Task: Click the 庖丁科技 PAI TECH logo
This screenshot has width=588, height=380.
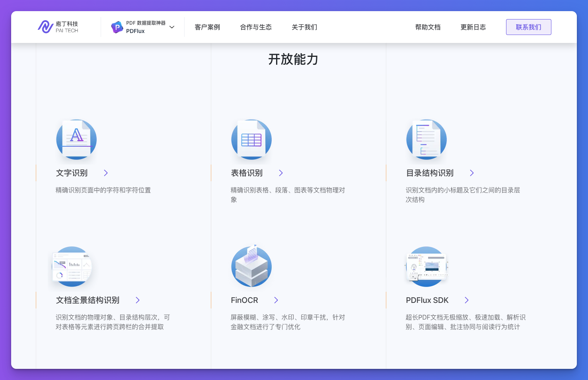Action: point(59,27)
